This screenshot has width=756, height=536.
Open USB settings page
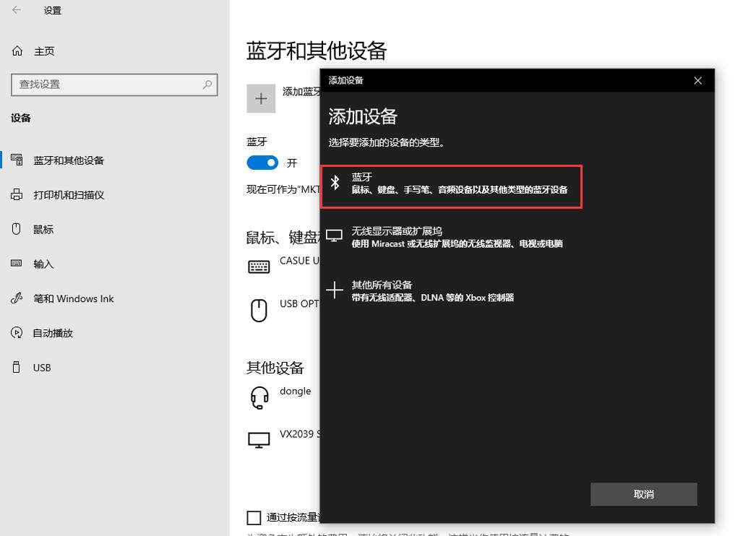pos(42,368)
